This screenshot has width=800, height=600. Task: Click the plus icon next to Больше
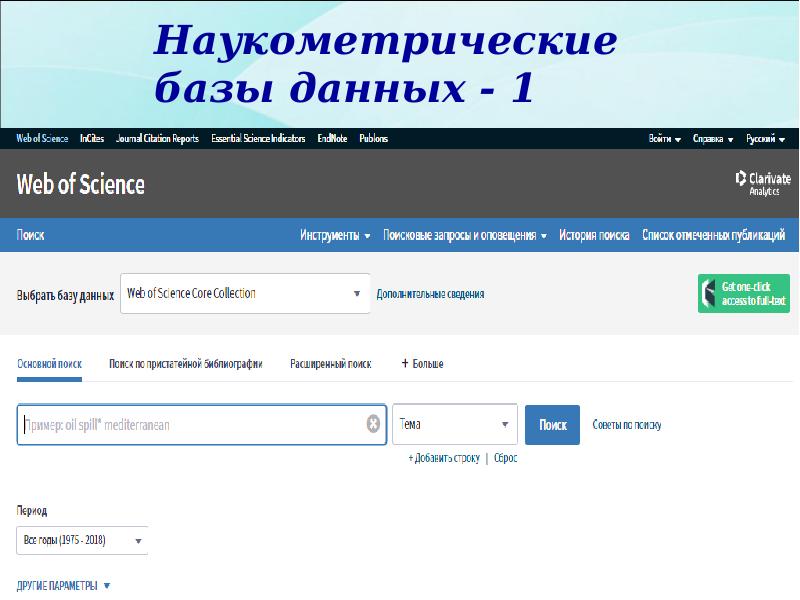(405, 363)
